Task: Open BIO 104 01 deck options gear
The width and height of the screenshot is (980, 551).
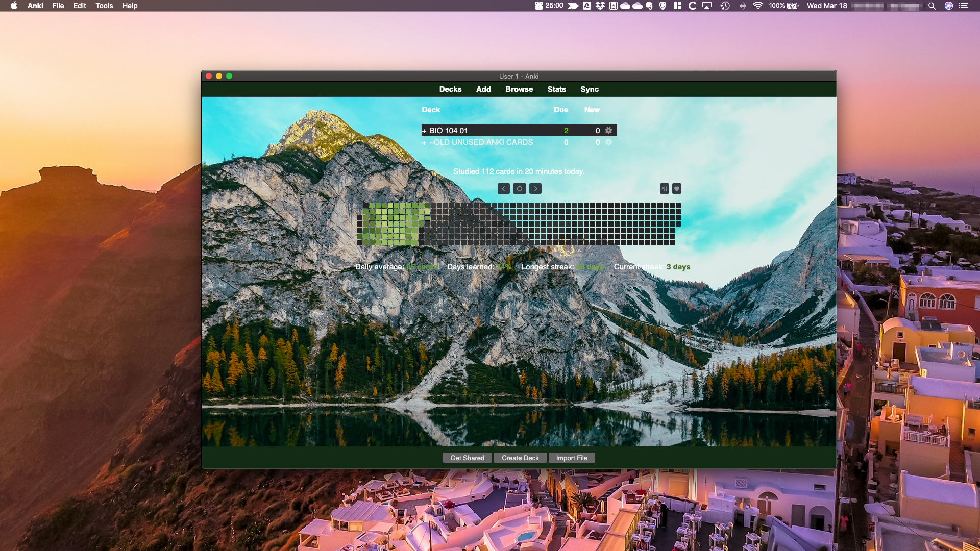Action: click(x=608, y=131)
